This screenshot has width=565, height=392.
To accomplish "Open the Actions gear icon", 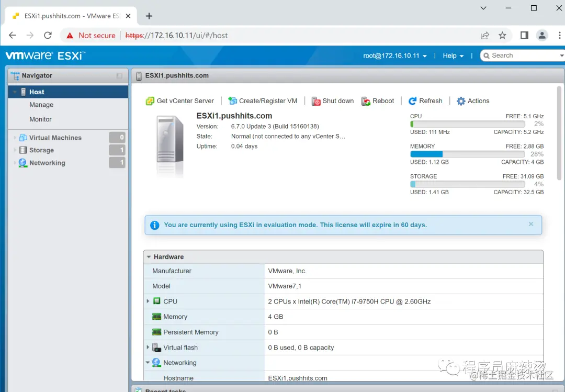I will (461, 101).
